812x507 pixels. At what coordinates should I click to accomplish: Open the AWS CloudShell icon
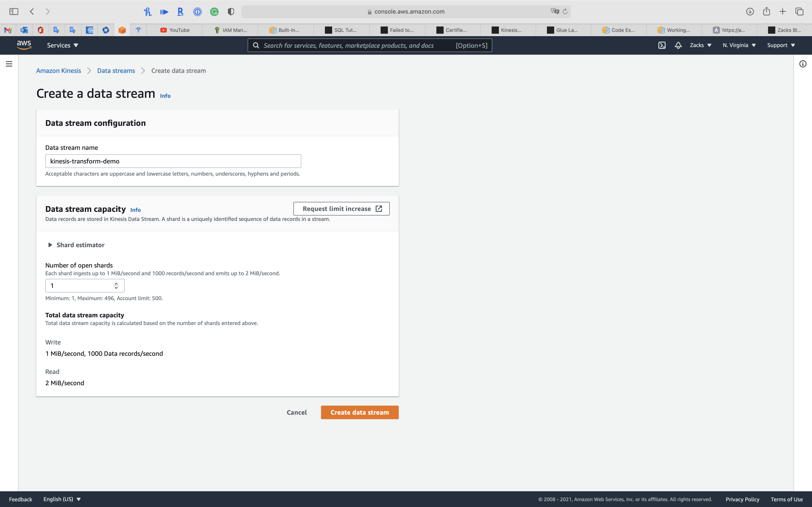click(x=662, y=45)
